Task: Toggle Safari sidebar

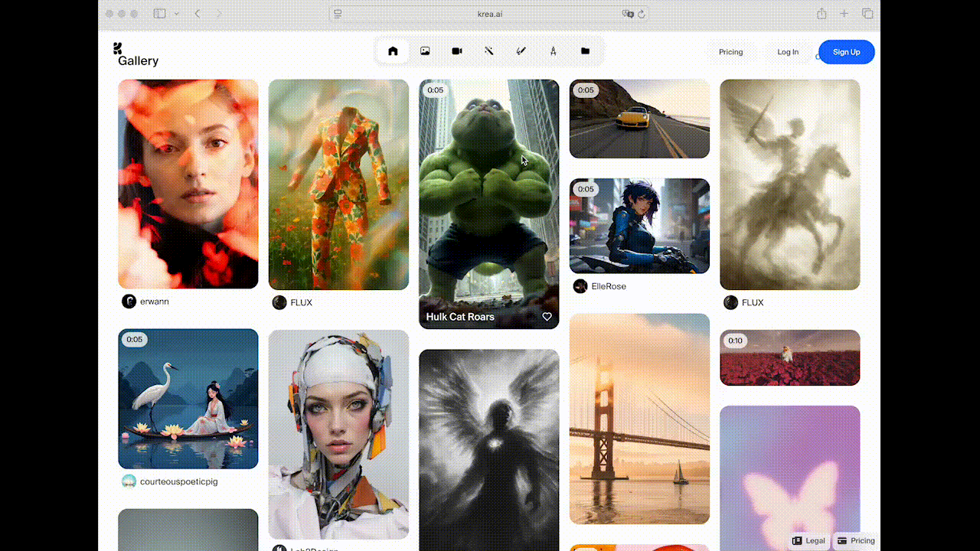Action: coord(159,14)
